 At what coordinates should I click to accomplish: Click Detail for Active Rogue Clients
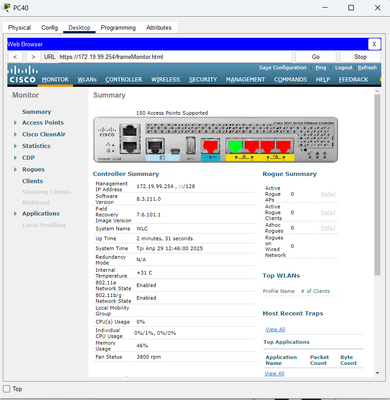pos(328,212)
